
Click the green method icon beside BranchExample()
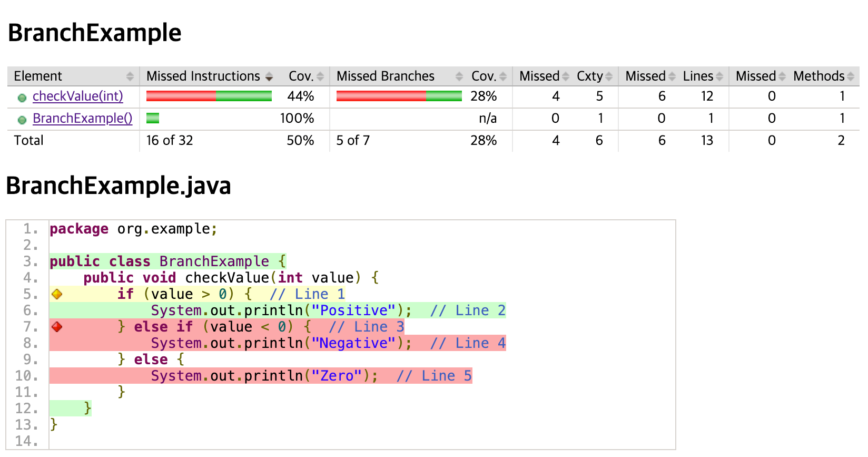coord(22,120)
